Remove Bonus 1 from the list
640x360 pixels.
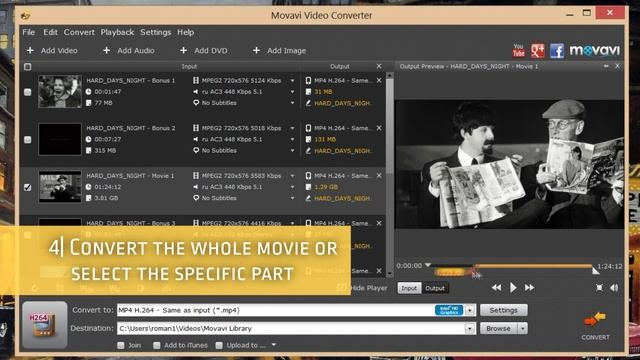click(x=379, y=80)
